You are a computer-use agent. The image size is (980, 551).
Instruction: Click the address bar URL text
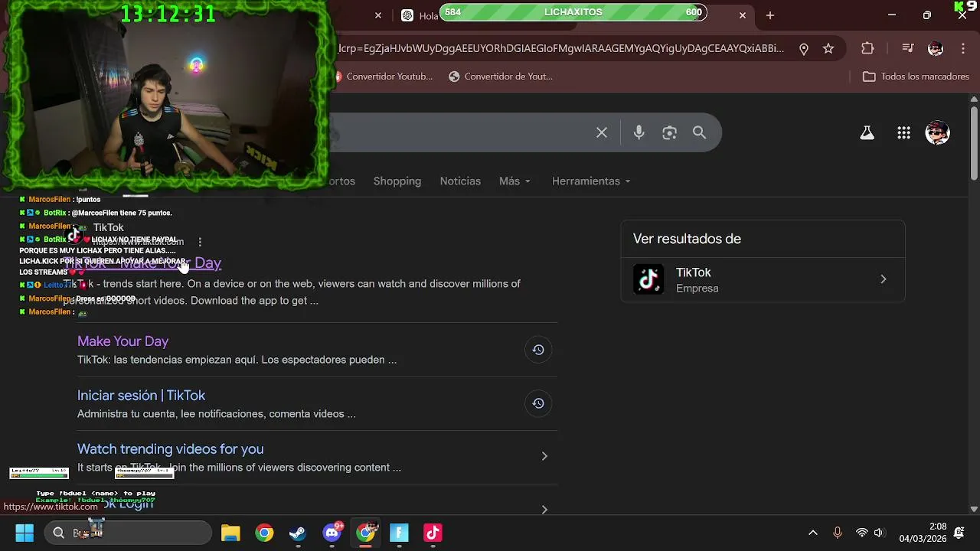pyautogui.click(x=560, y=48)
